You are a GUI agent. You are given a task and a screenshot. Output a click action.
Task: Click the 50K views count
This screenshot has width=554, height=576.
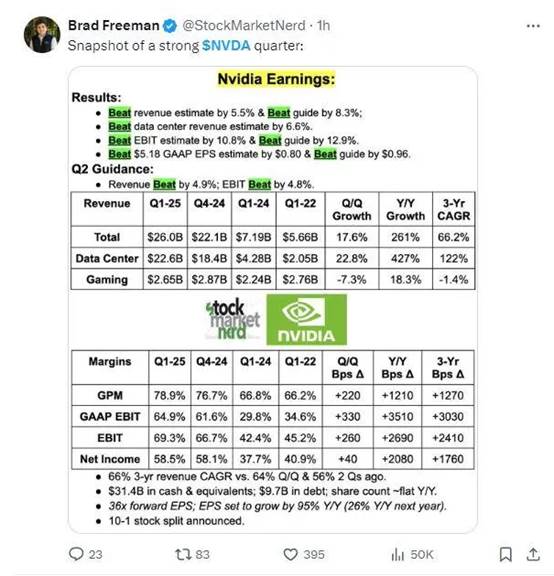click(422, 554)
